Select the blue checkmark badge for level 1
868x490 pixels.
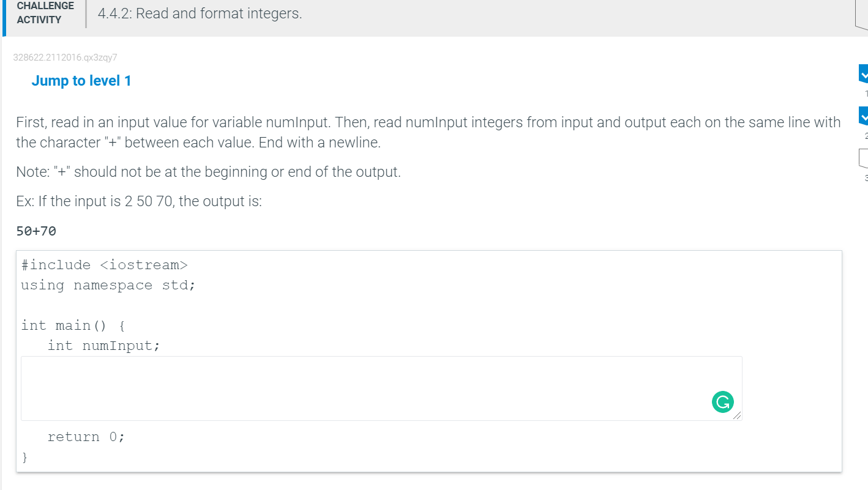[863, 73]
